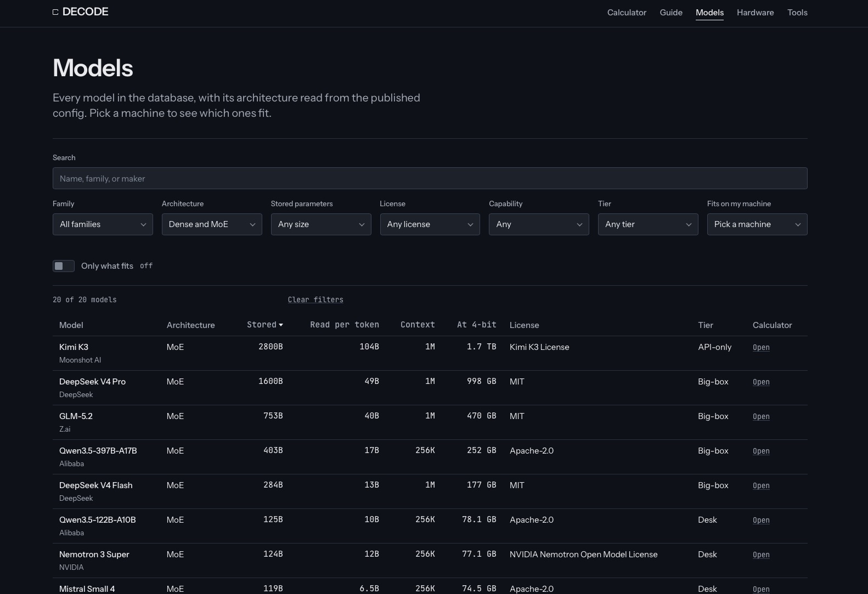Image resolution: width=868 pixels, height=594 pixels.
Task: Select the Qwen3.5-122B-A10B model name
Action: 98,519
